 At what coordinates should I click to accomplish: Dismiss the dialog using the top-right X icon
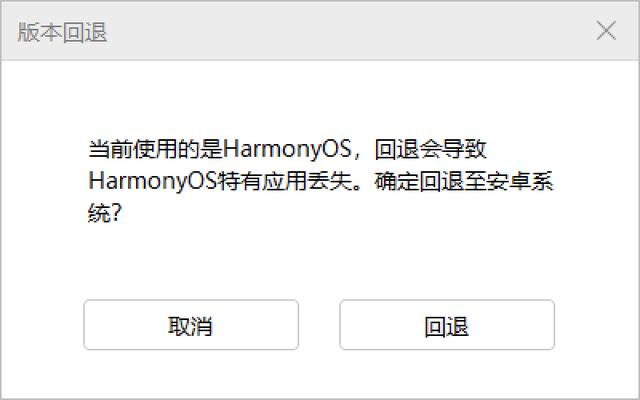(x=606, y=31)
